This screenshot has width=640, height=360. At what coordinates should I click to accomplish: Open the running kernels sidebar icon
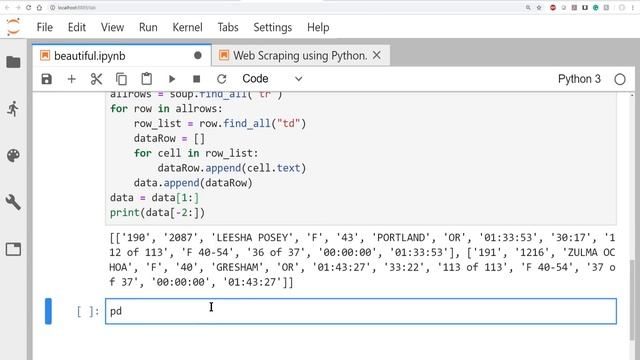click(13, 109)
